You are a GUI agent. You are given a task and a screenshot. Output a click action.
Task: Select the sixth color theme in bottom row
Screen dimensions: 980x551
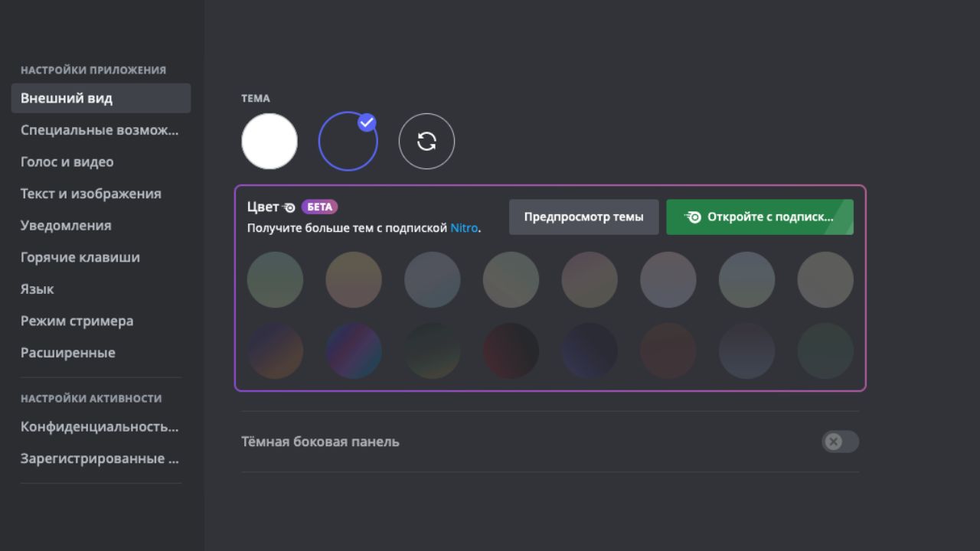coord(668,350)
